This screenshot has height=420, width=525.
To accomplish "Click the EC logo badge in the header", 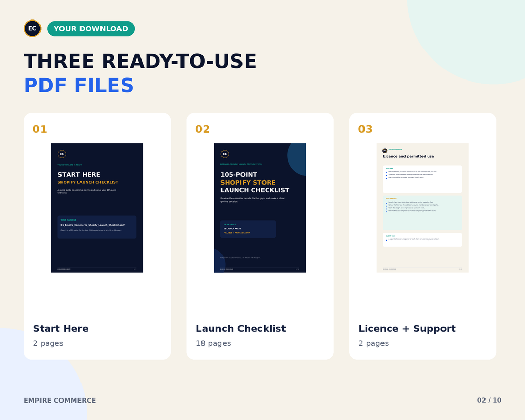I will coord(32,29).
